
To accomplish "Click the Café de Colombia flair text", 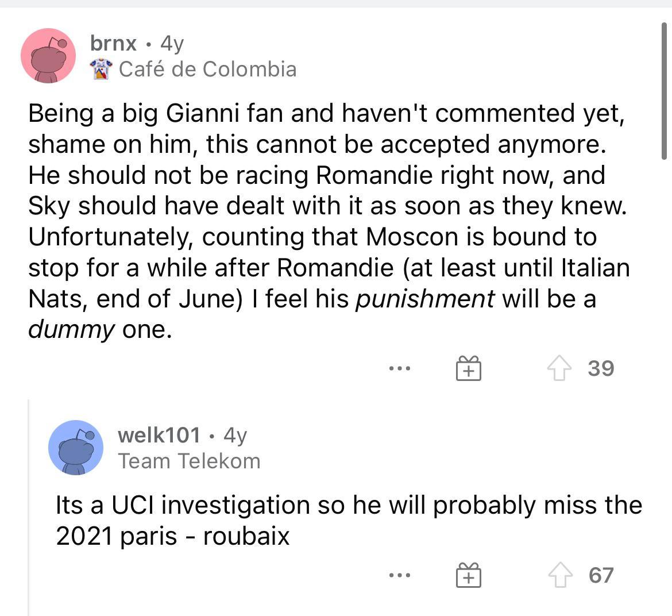I will pyautogui.click(x=207, y=70).
